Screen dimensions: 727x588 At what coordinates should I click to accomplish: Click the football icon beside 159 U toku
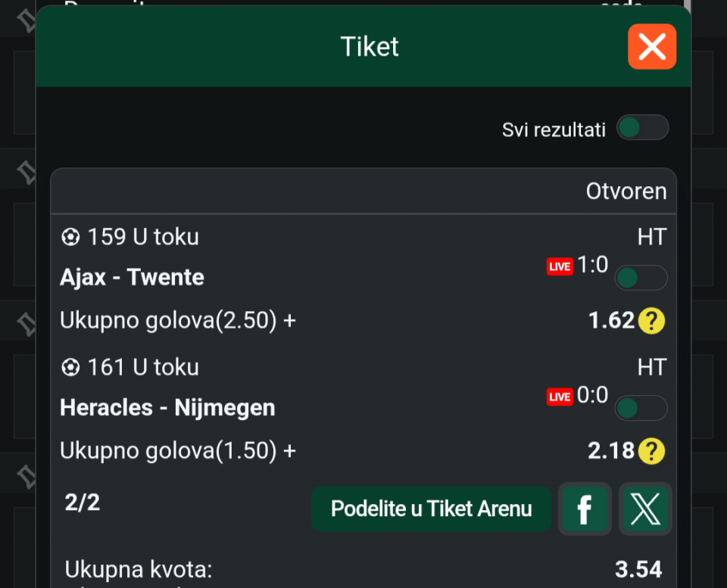point(70,237)
